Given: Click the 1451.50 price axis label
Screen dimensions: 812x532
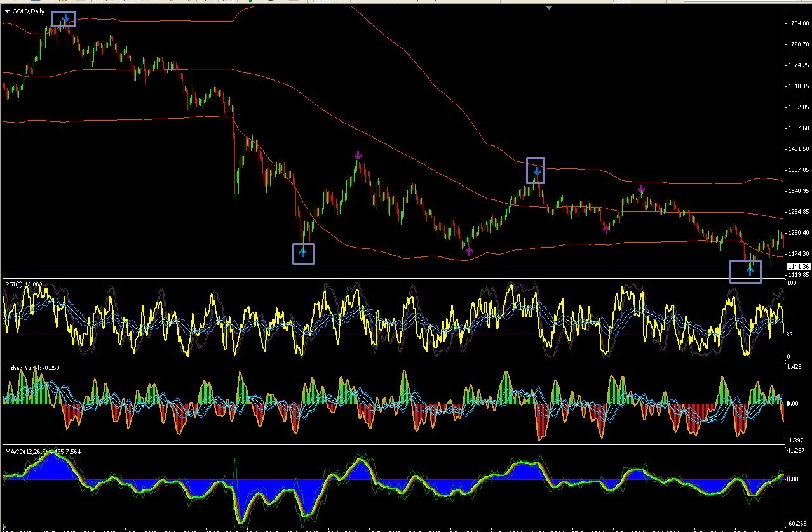Looking at the screenshot, I should (x=797, y=149).
